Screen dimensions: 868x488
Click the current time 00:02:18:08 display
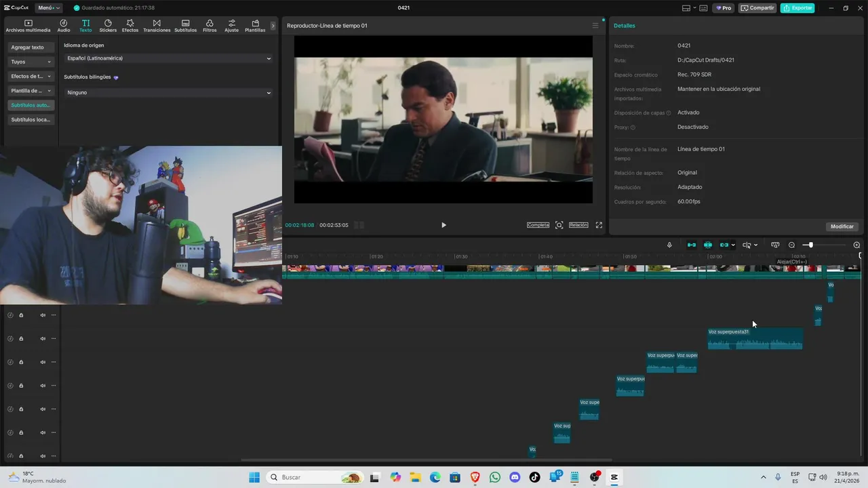point(300,225)
